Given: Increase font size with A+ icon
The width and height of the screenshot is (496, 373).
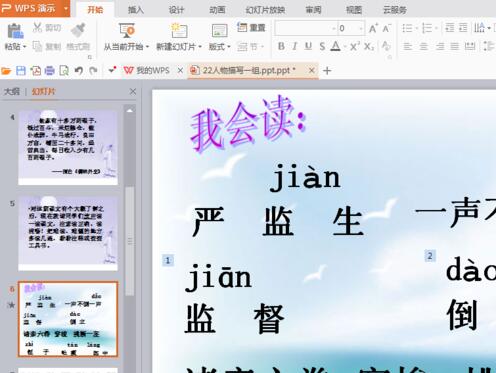Looking at the screenshot, I should pos(373,28).
